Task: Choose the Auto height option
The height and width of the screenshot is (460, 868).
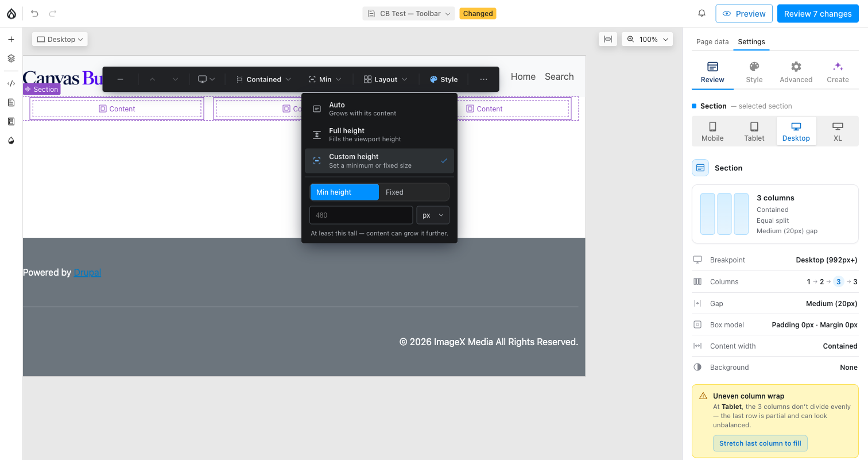Action: pyautogui.click(x=379, y=109)
